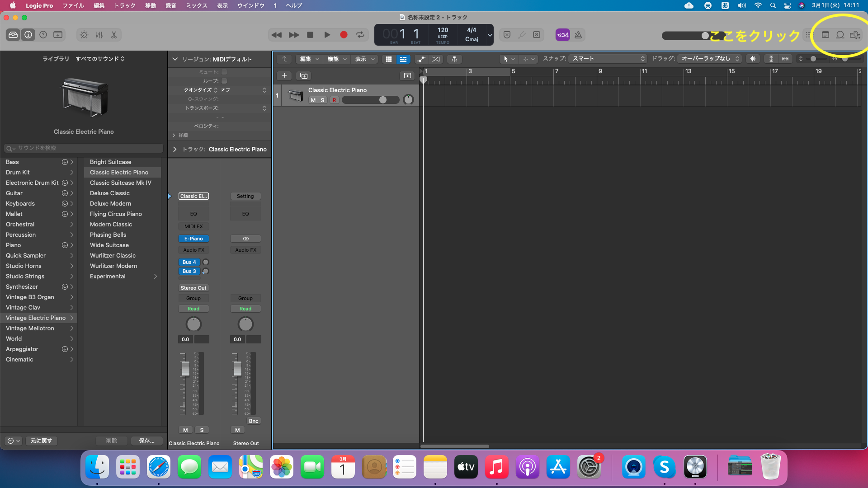Toggle the region Loop checkbox

224,81
